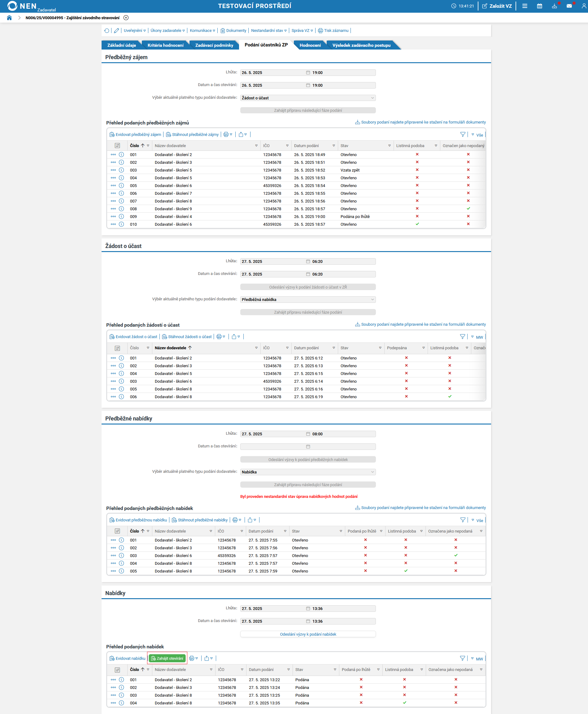
Task: Open calendar picker for Předběžné nabídky otevírání
Action: 308,446
